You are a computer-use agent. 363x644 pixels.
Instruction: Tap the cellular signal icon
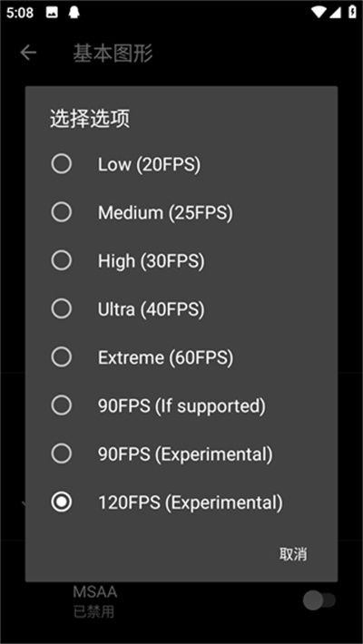pos(336,13)
